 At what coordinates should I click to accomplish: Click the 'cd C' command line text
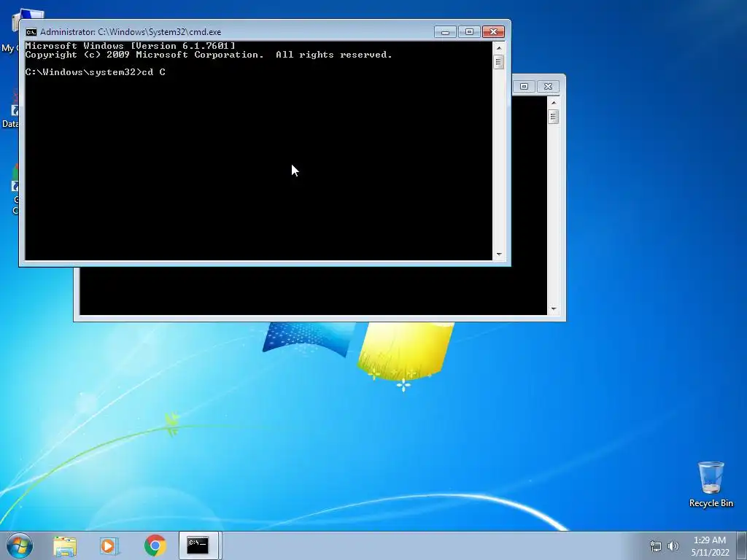[153, 72]
